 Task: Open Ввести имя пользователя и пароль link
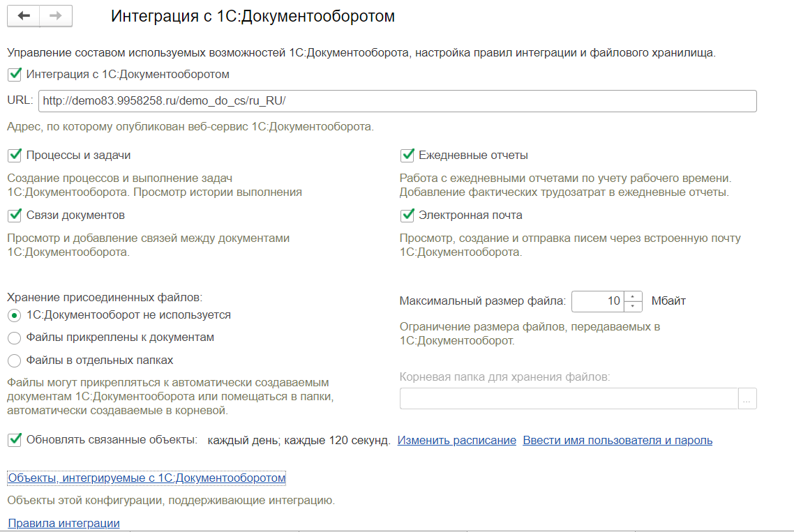[x=617, y=441]
